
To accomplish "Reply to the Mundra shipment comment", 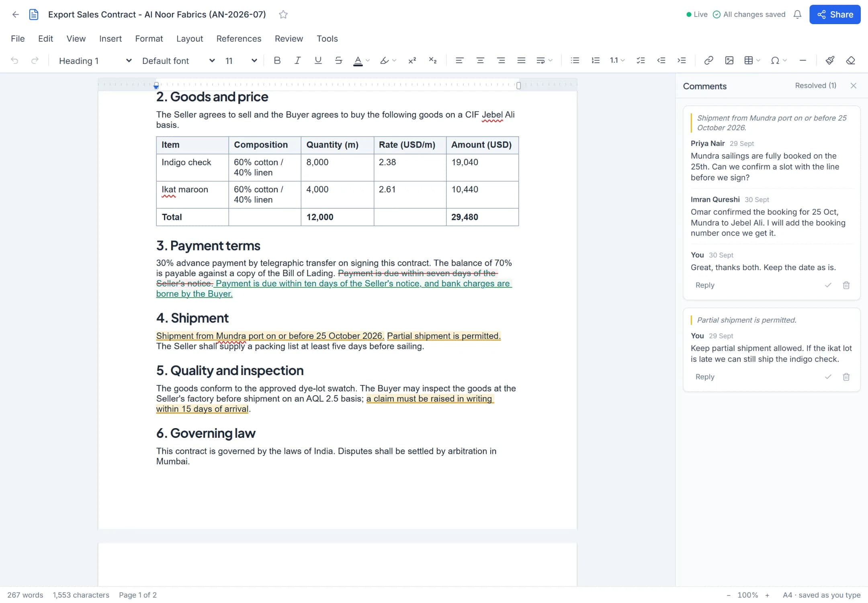I will [x=704, y=285].
